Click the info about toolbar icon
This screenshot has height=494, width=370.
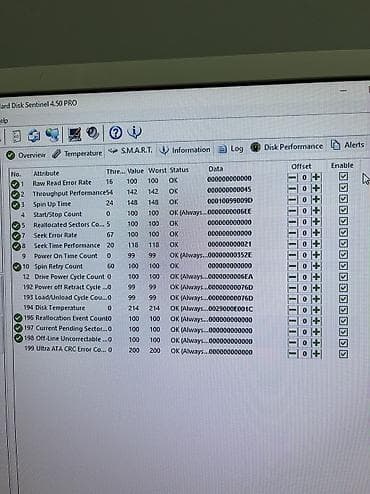pos(134,132)
